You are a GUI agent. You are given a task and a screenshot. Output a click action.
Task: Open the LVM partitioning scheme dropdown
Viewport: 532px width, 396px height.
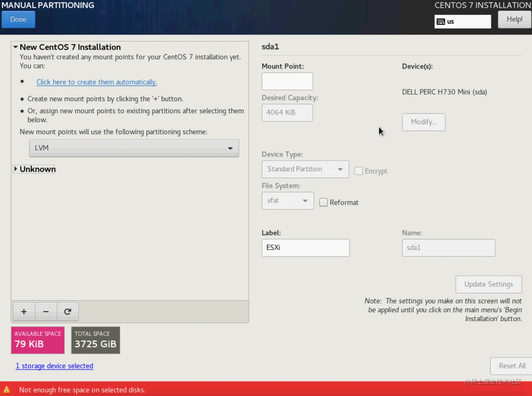(134, 148)
